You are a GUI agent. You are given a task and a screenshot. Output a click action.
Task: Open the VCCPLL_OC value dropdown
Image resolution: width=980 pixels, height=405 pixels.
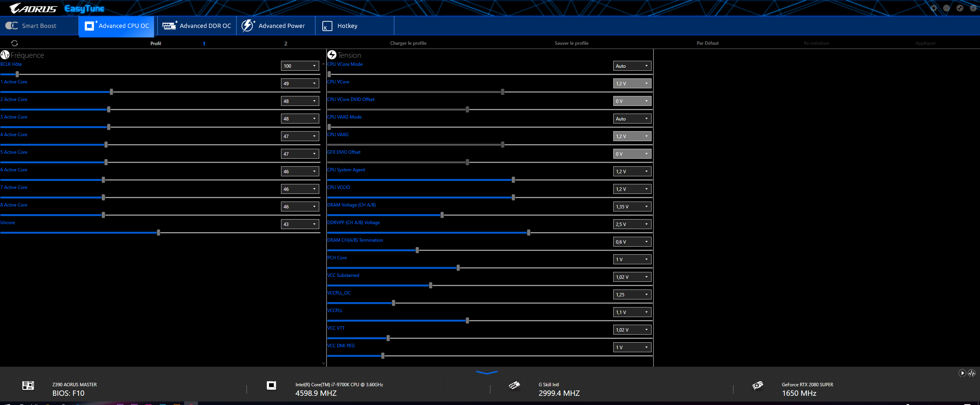pos(632,294)
